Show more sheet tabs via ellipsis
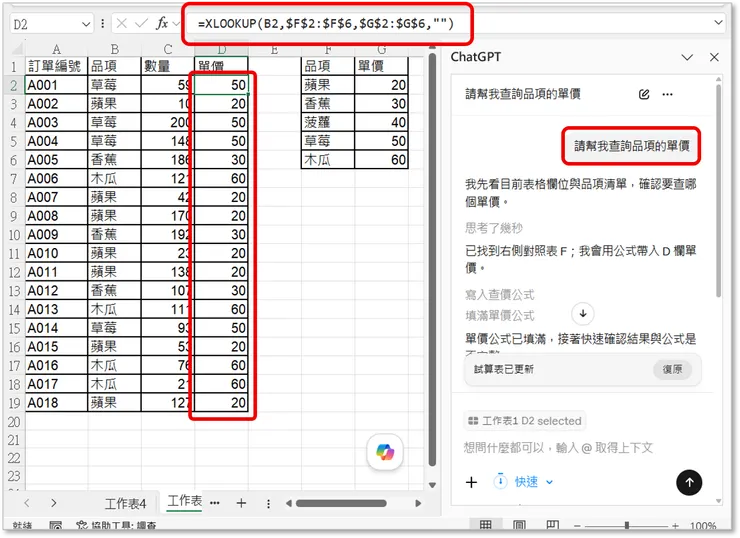The height and width of the screenshot is (538, 740). pyautogui.click(x=215, y=503)
